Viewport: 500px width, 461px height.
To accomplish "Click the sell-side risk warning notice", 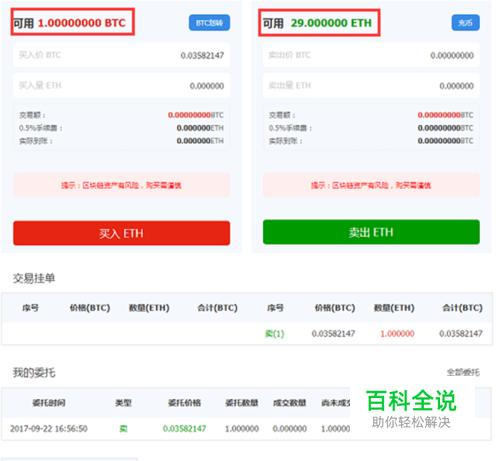I will coord(371,185).
